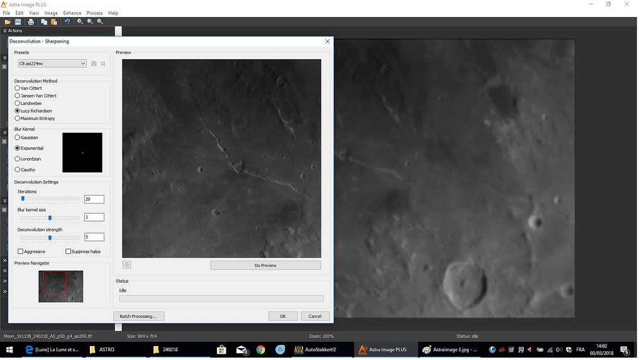Image resolution: width=644 pixels, height=360 pixels.
Task: Click the Iterations slider handle
Action: tap(23, 199)
